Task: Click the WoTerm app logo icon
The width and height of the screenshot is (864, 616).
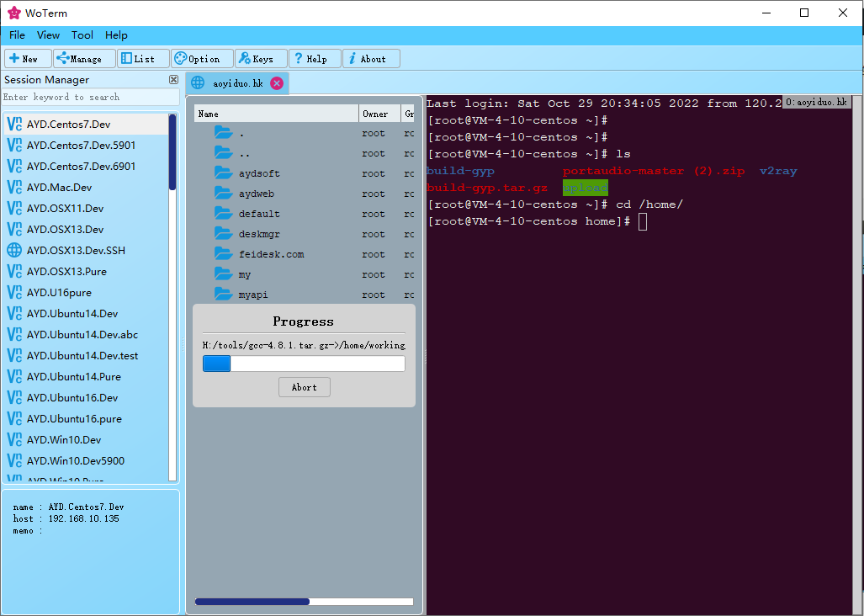Action: click(13, 13)
